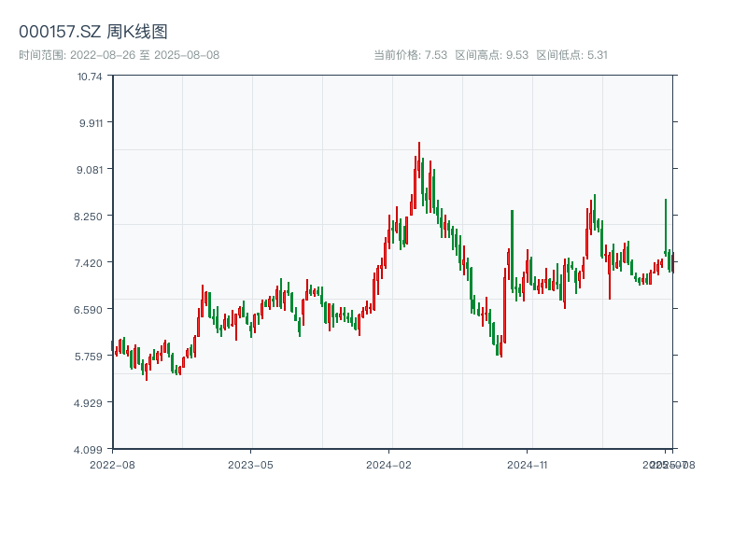
Task: Select the 2024-02 x-axis date label
Action: 388,464
